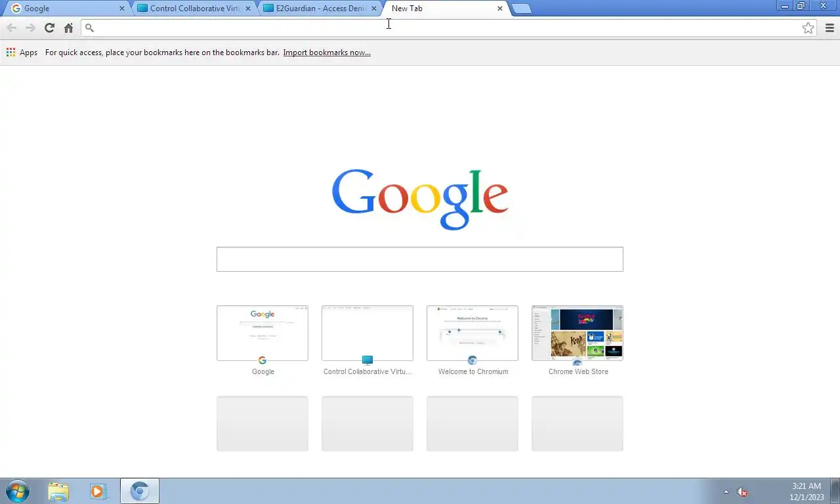Close the Google tab
This screenshot has width=840, height=504.
[121, 9]
